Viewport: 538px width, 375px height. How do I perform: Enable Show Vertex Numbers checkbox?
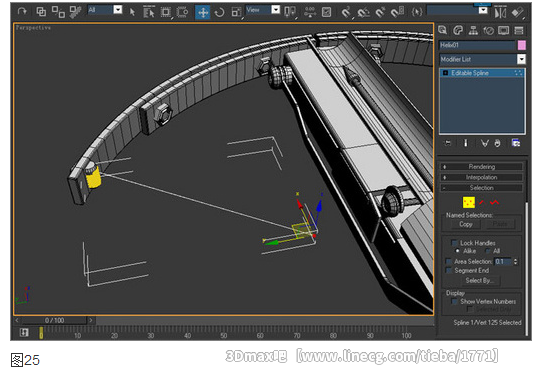tap(454, 301)
